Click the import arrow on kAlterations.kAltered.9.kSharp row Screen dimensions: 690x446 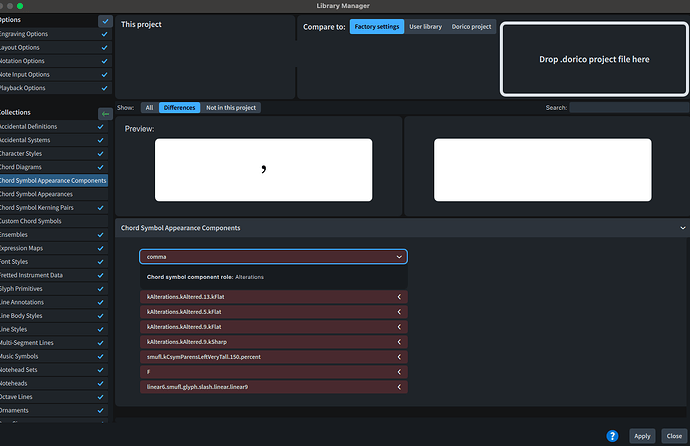(399, 342)
